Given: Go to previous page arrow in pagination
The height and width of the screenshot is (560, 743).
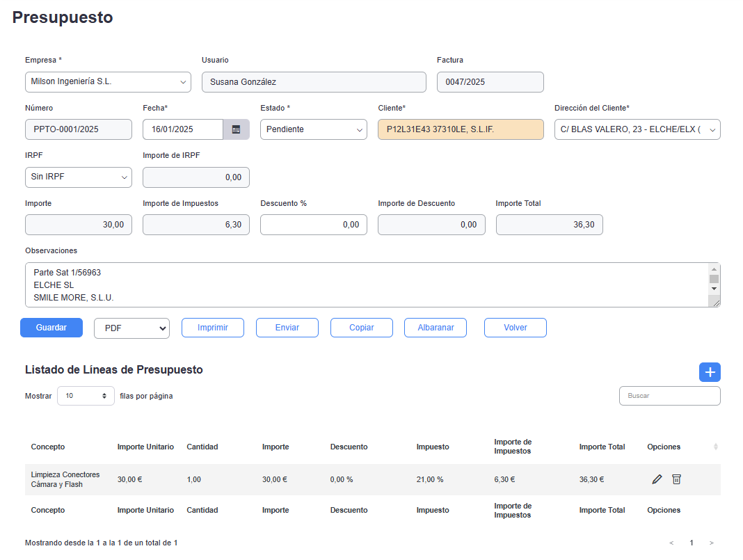Looking at the screenshot, I should coord(671,543).
